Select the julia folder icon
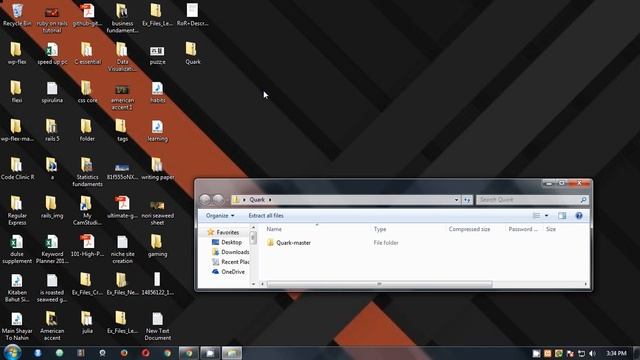Viewport: 640px width, 360px height. (87, 322)
